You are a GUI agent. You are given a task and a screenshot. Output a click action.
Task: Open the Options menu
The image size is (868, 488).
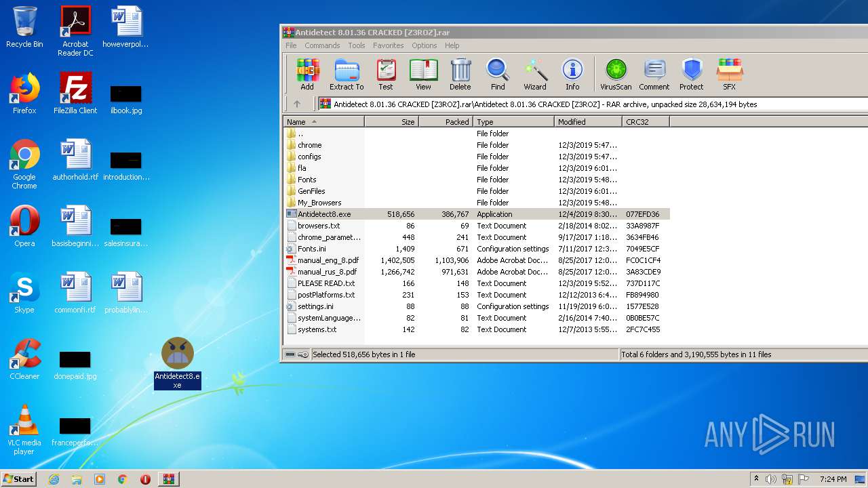(425, 45)
